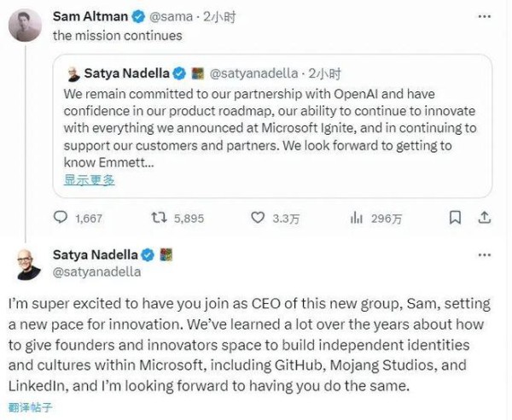Like the tweet using the heart icon
Image resolution: width=512 pixels, height=420 pixels.
[x=257, y=218]
